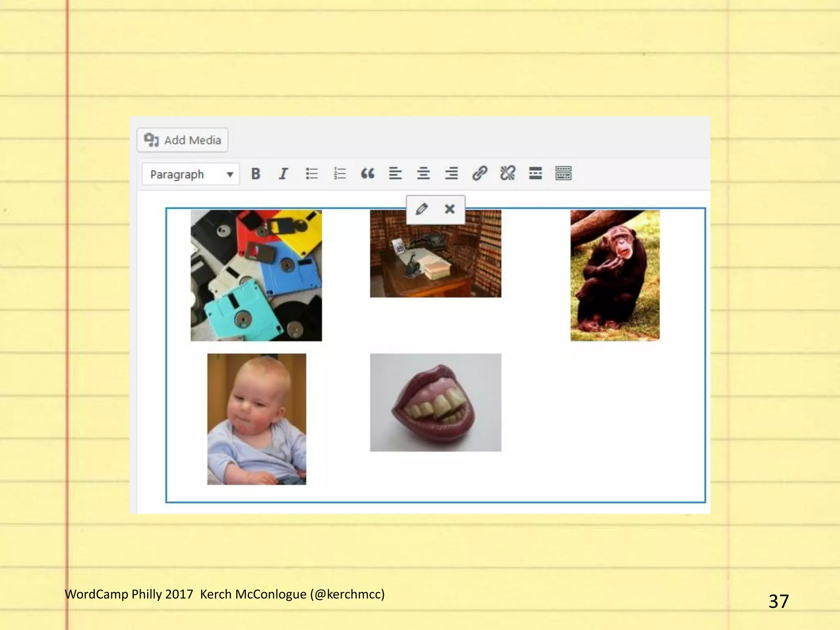The image size is (840, 630).
Task: Select the floppy disks thumbnail
Action: (256, 276)
